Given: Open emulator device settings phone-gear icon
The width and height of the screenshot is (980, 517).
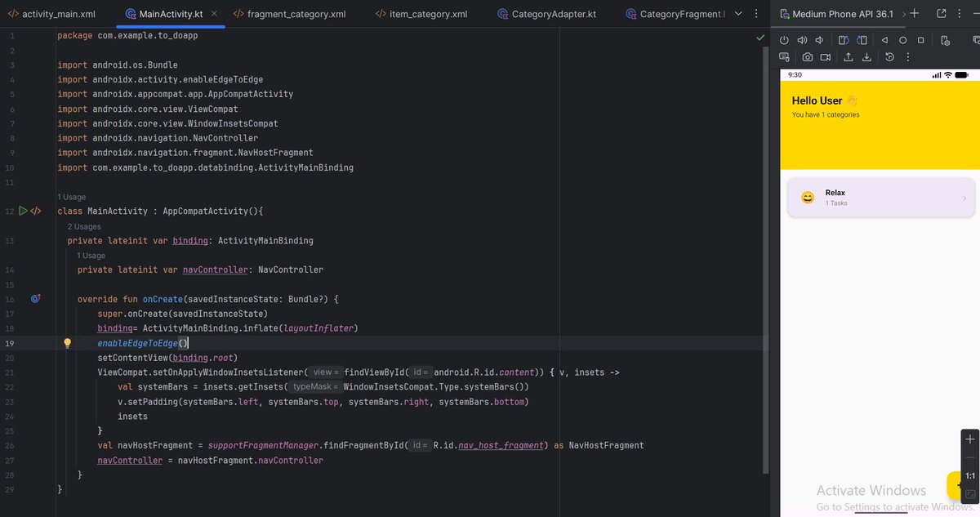Looking at the screenshot, I should pos(945,40).
